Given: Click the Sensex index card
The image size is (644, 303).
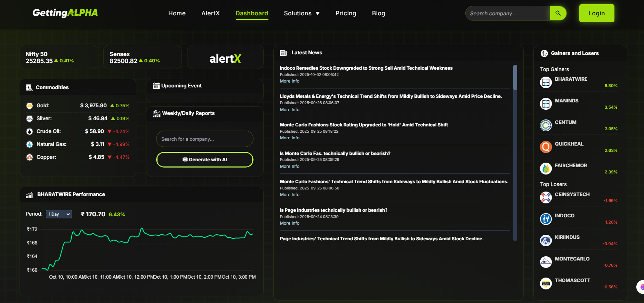Looking at the screenshot, I should [x=142, y=57].
